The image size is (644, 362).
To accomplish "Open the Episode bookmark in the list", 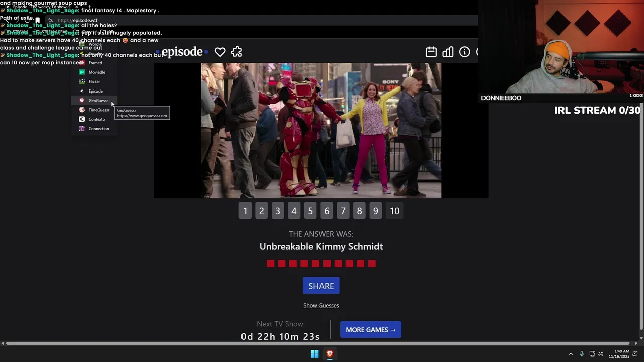I will tap(95, 91).
